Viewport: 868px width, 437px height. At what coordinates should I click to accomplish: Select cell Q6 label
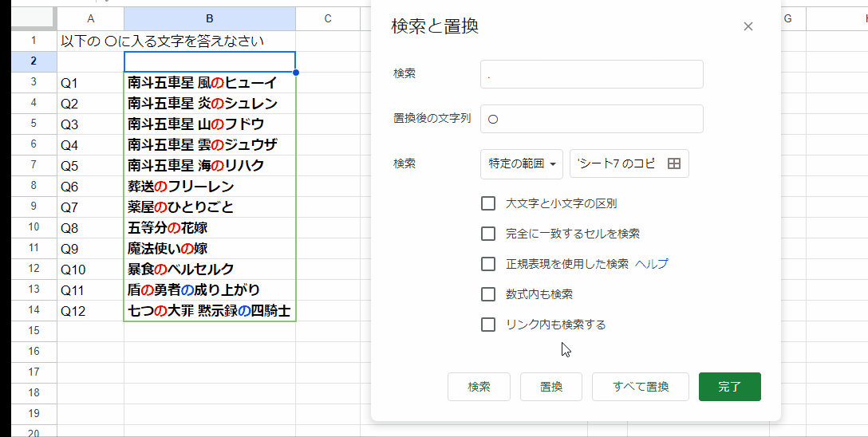[90, 187]
